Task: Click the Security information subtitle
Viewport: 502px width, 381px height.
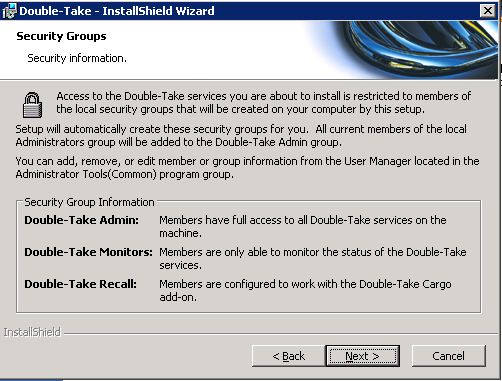Action: 77,58
